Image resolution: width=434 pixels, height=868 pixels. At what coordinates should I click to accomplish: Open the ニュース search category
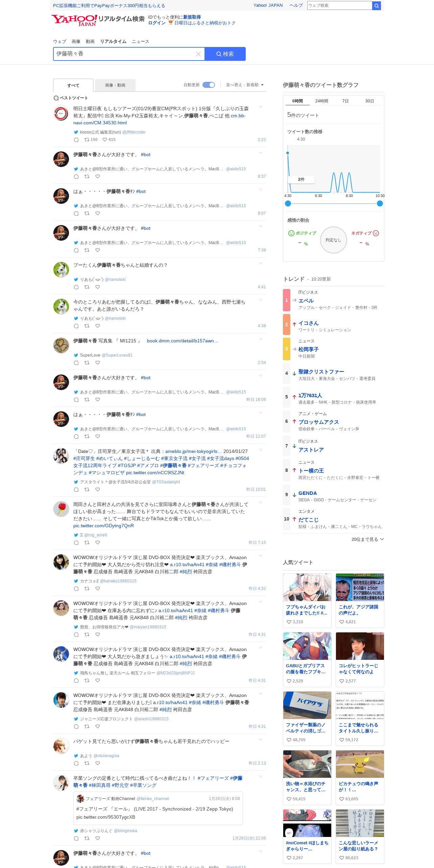click(x=140, y=41)
